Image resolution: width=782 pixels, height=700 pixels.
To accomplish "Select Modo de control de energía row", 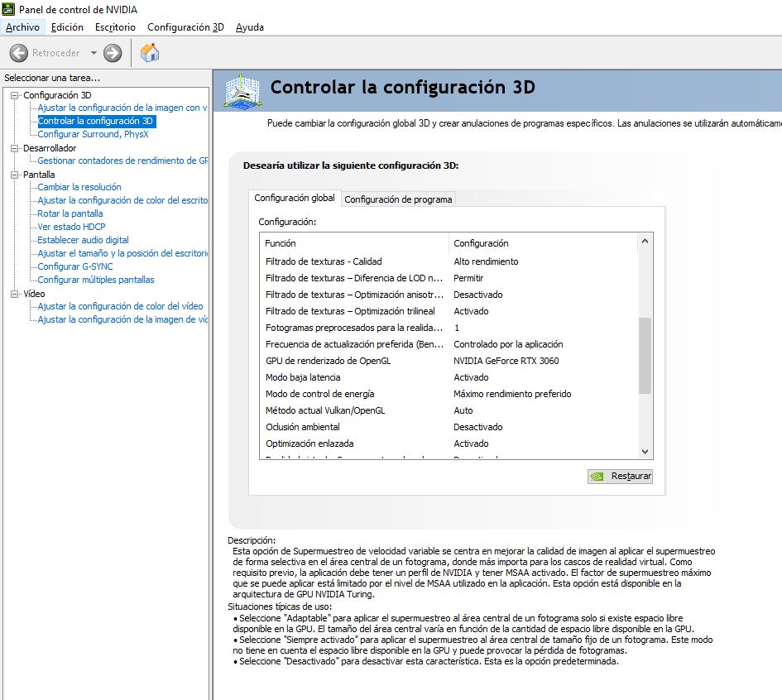I will [449, 394].
